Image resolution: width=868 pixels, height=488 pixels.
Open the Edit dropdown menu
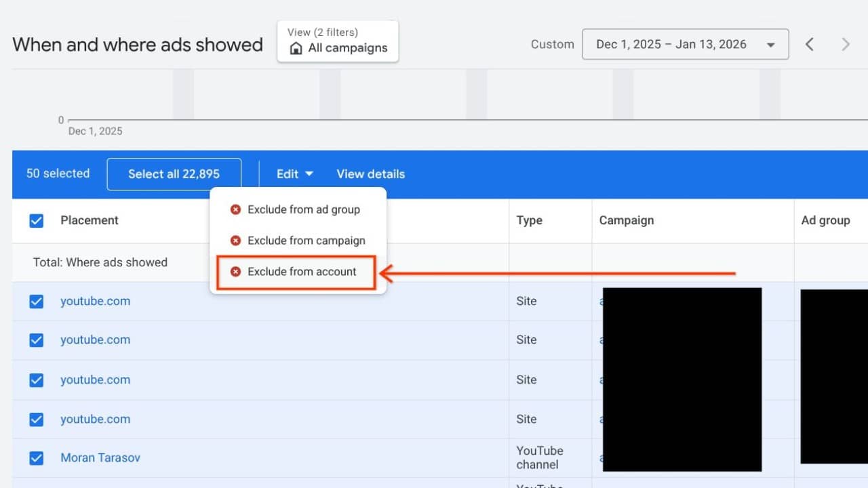[294, 174]
